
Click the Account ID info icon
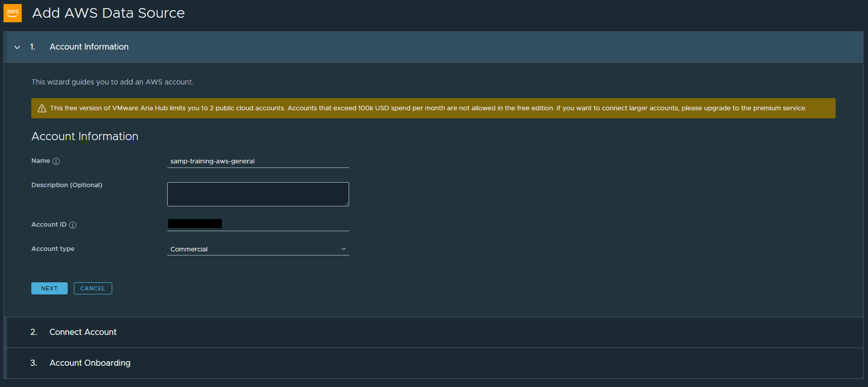73,225
